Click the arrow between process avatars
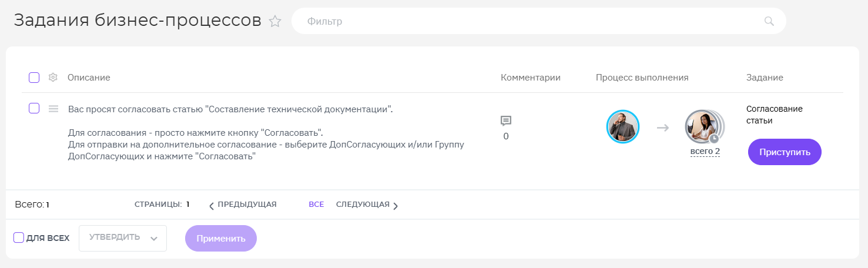The image size is (868, 268). (663, 127)
